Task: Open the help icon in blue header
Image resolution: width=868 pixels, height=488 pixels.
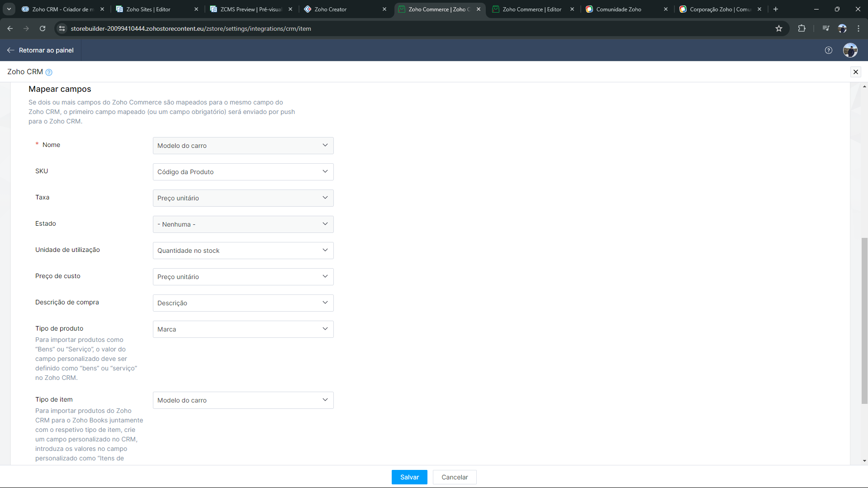Action: click(829, 50)
